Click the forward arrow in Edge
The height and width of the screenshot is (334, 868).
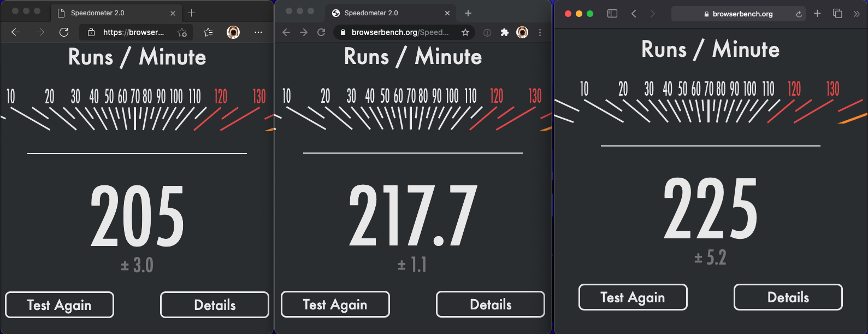[x=40, y=32]
